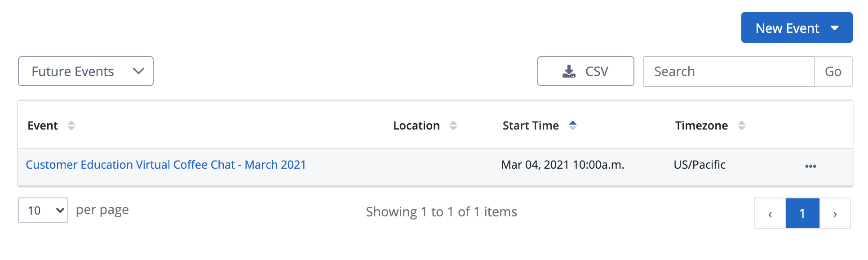Go to next page arrow

click(x=835, y=214)
